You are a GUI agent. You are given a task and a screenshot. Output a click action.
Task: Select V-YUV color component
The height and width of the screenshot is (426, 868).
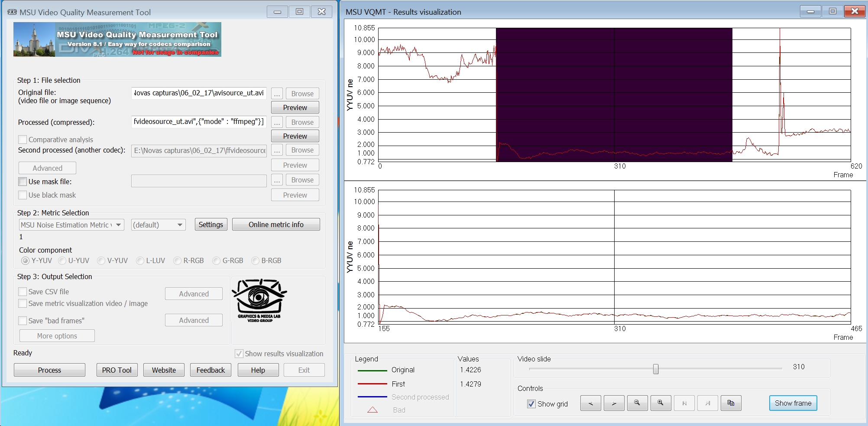click(x=101, y=260)
